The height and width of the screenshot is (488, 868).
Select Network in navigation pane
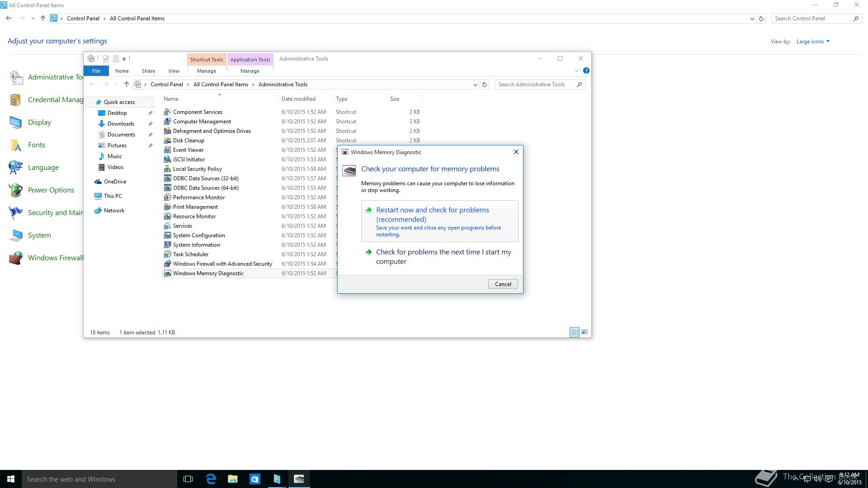114,211
